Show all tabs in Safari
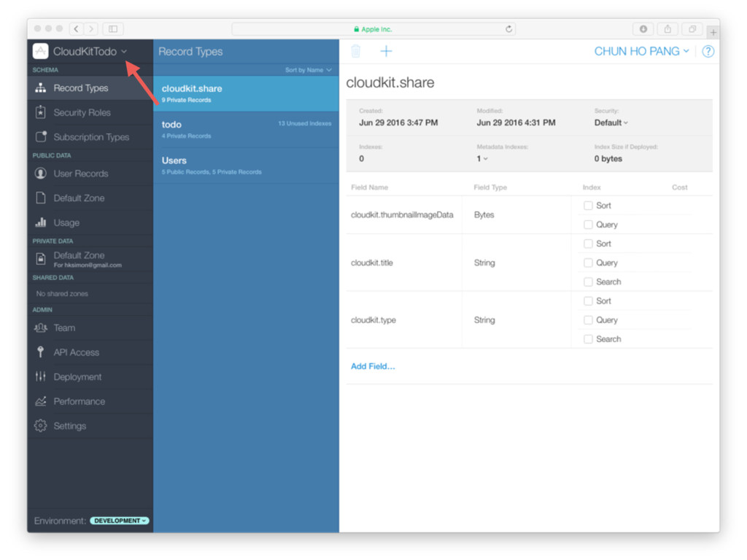The height and width of the screenshot is (560, 747). pos(692,29)
